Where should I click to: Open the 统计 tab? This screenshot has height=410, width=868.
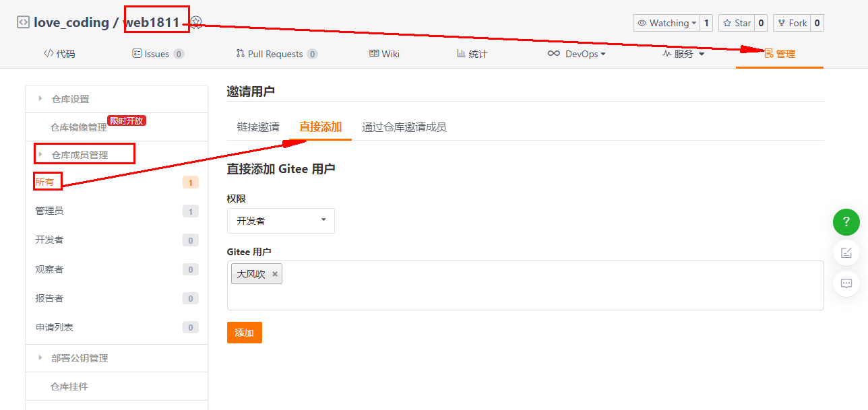click(x=472, y=54)
